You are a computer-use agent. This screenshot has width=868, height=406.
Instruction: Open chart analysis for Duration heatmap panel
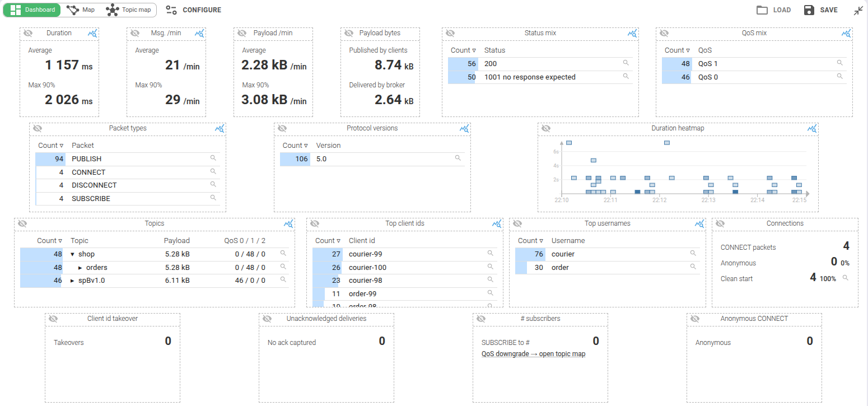click(812, 129)
